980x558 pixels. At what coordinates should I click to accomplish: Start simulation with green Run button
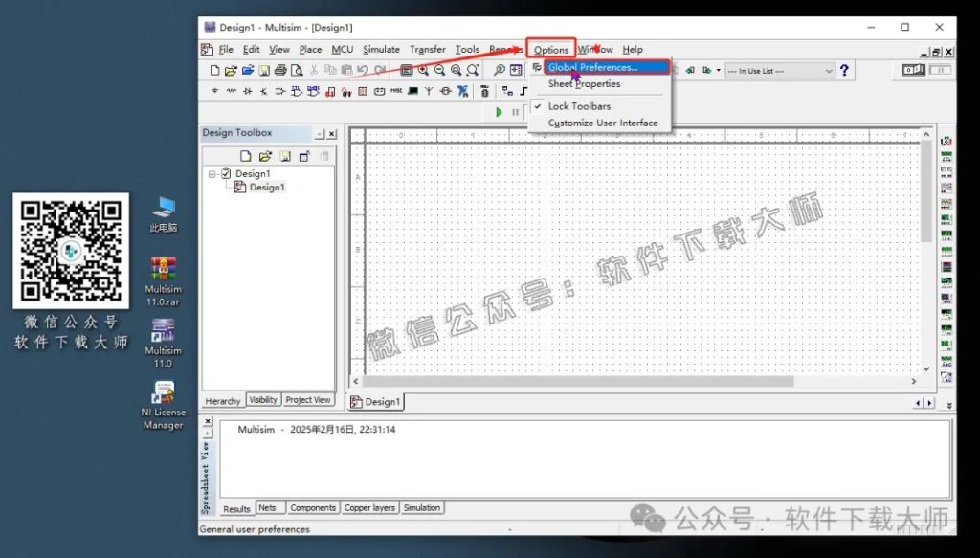(499, 112)
